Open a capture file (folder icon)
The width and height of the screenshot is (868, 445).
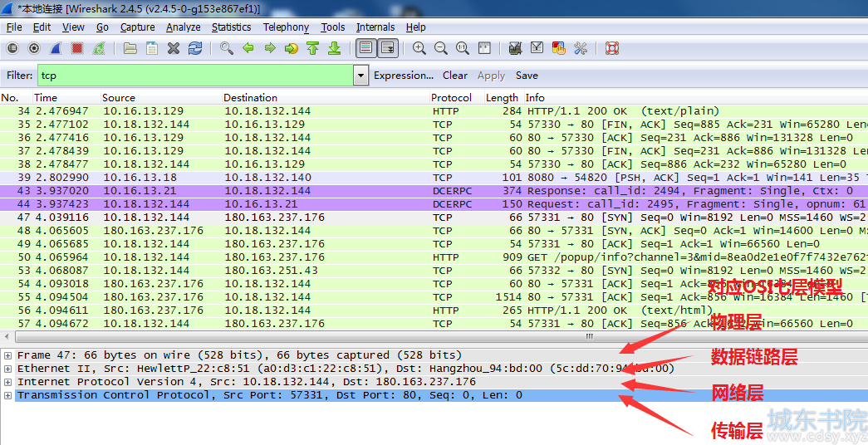pyautogui.click(x=130, y=49)
